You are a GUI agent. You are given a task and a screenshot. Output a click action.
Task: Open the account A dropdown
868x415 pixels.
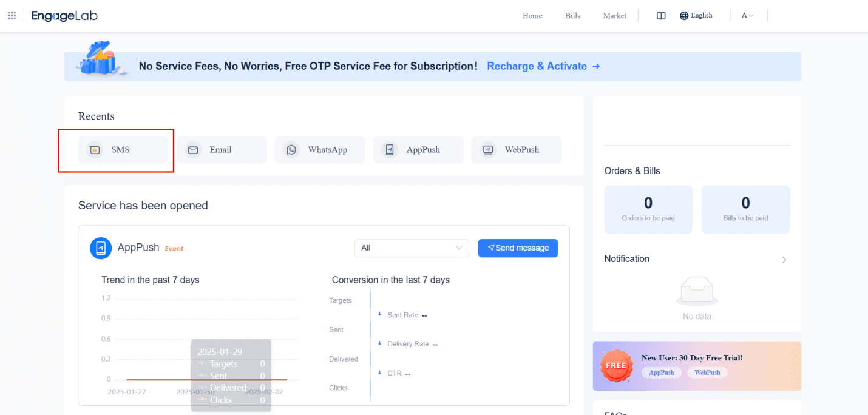(x=748, y=16)
